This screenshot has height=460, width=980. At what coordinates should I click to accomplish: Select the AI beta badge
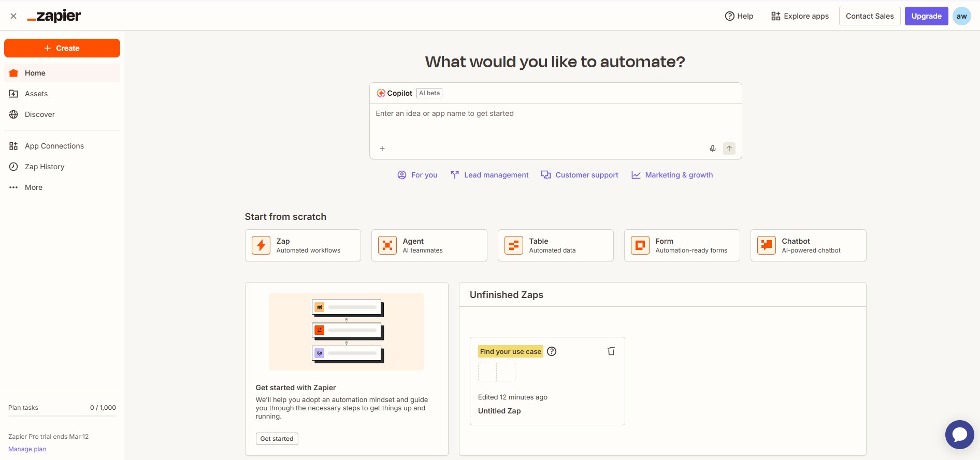tap(429, 93)
